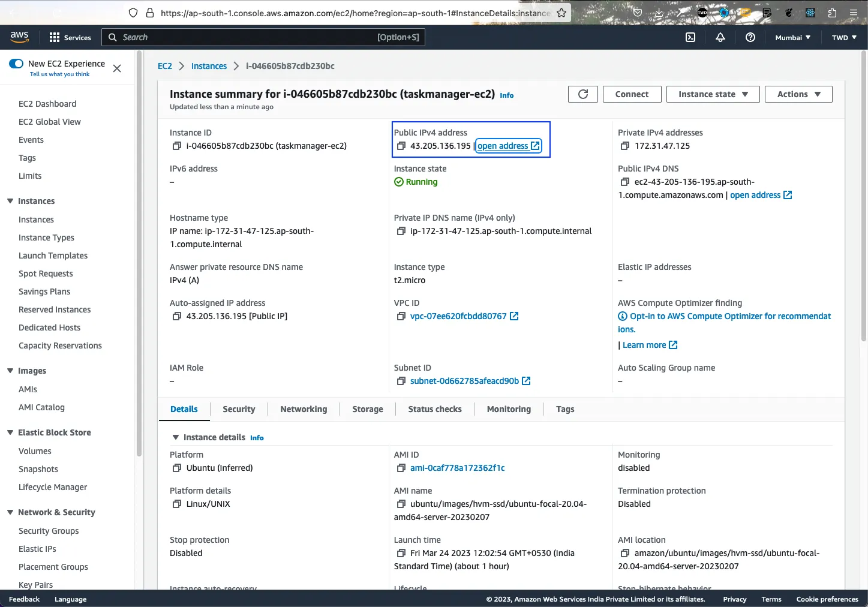The image size is (868, 607).
Task: Open Feedback in the footer
Action: tap(24, 599)
